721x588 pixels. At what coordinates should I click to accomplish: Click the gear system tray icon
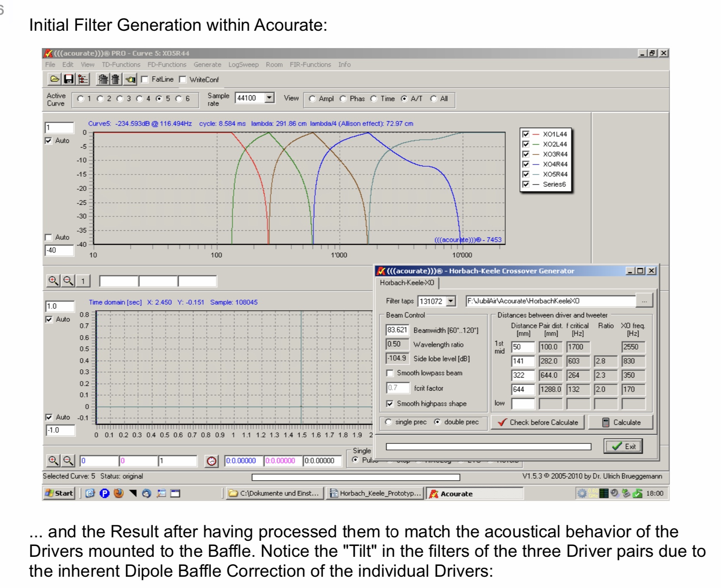coord(582,493)
